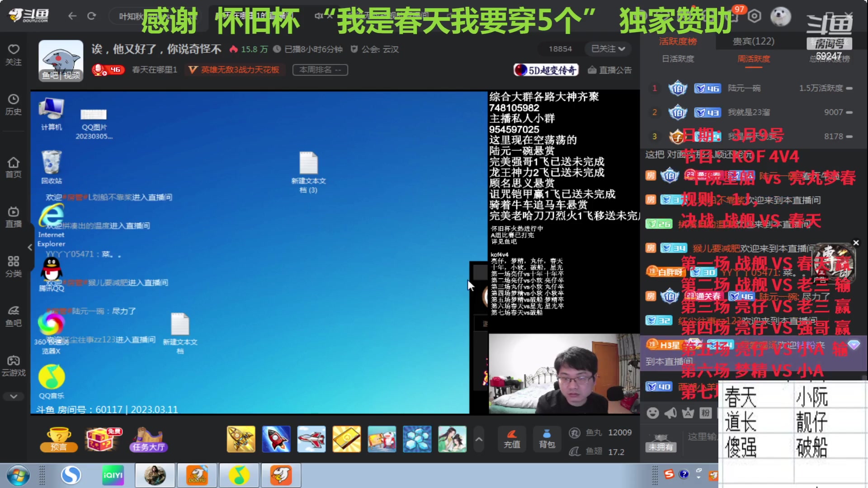
Task: Send the blue rocket gift
Action: 276,439
